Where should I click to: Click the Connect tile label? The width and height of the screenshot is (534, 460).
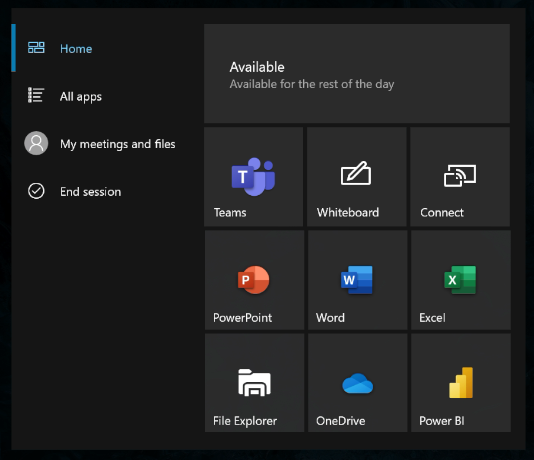(x=442, y=213)
